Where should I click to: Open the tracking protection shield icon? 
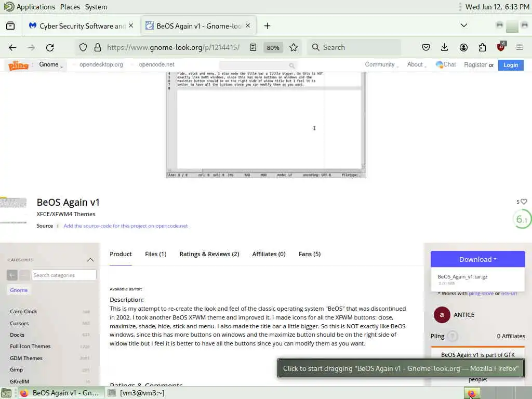[x=83, y=47]
